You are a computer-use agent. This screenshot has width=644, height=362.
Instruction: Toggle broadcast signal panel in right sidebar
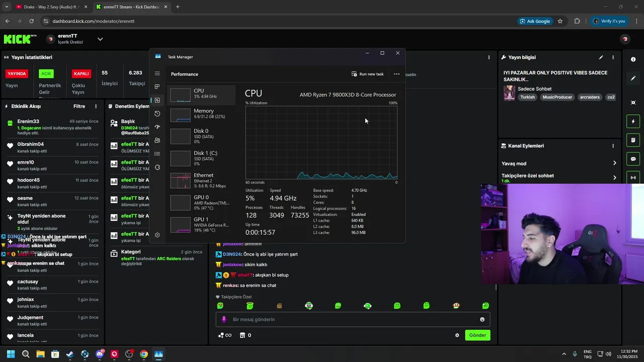coord(633,177)
